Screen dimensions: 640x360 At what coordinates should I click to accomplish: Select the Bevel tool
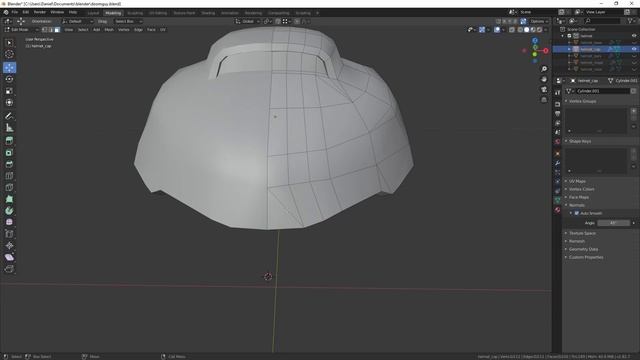pos(9,164)
